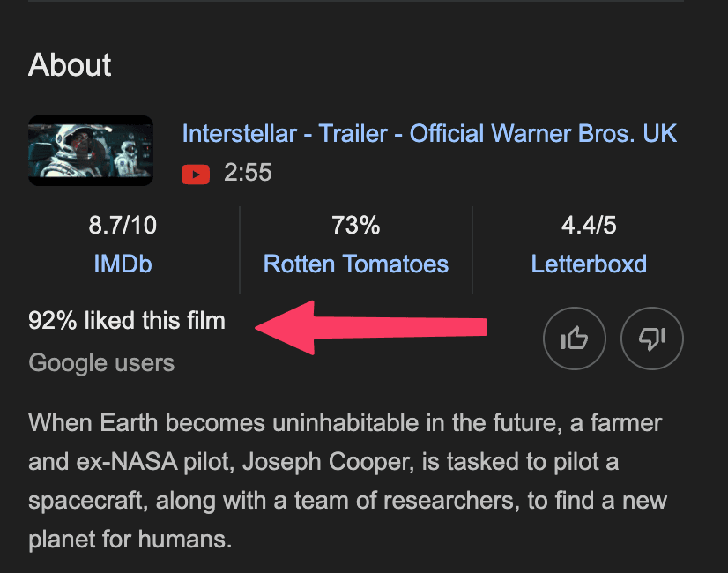The width and height of the screenshot is (728, 573).
Task: Like the film with thumbs up
Action: [x=575, y=339]
